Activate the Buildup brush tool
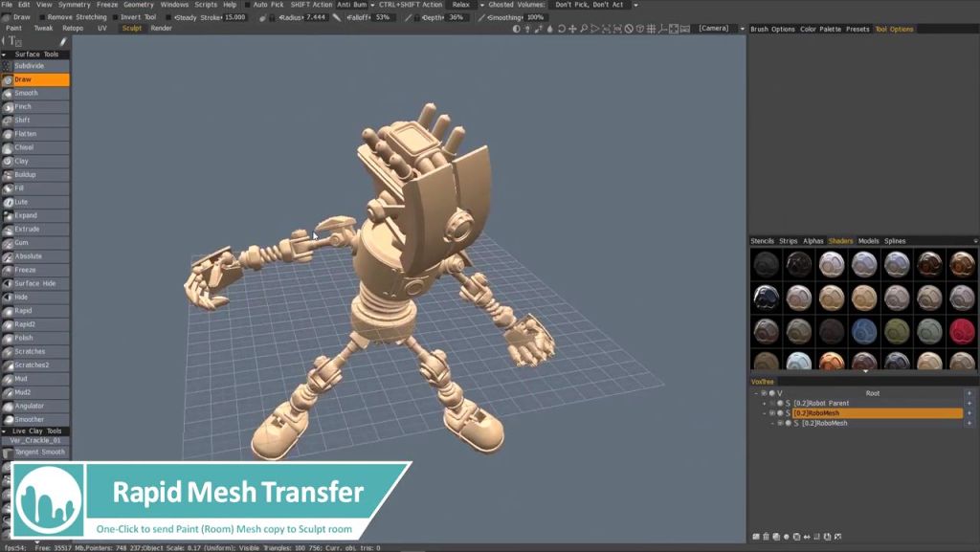 [x=35, y=175]
